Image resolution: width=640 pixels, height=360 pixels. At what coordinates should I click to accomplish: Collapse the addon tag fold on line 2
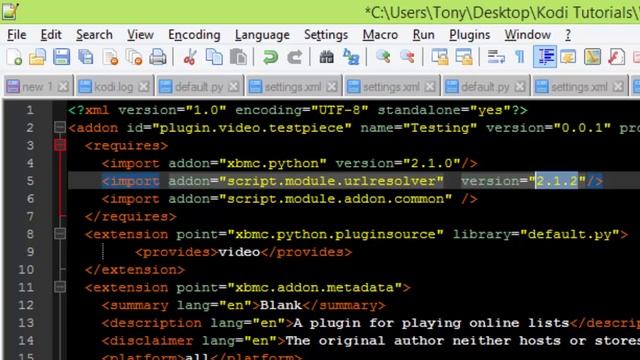tap(60, 127)
